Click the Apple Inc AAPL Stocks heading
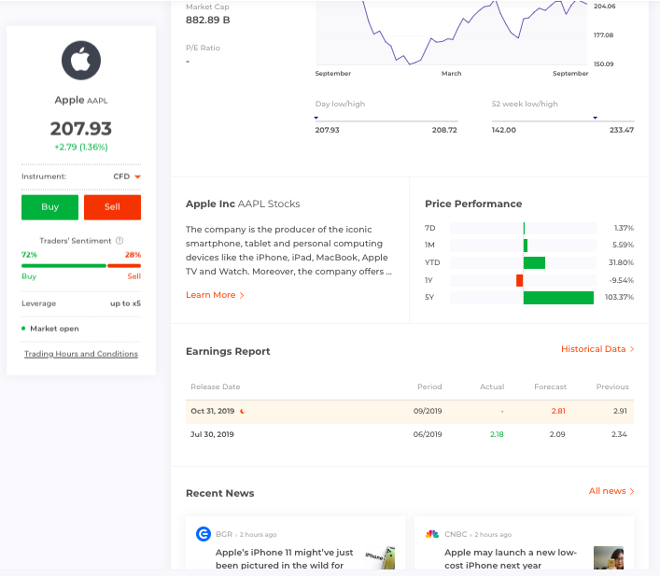This screenshot has width=660, height=576. [243, 204]
